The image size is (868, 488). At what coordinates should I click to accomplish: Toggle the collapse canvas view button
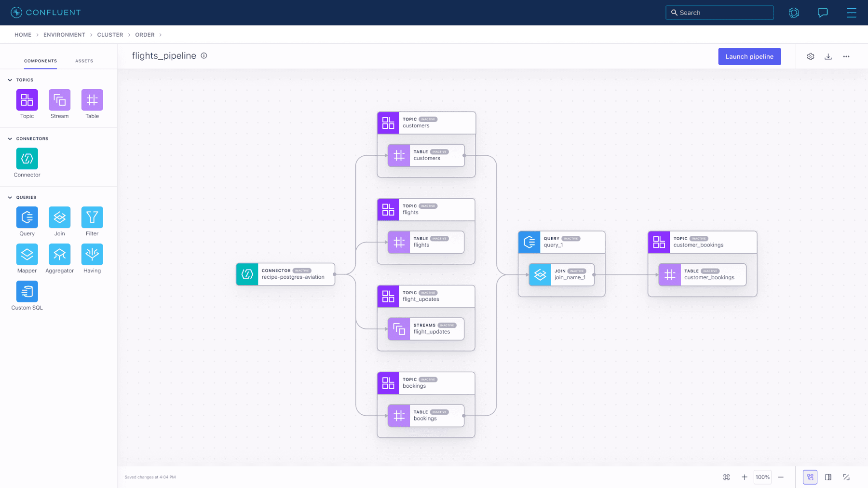846,477
